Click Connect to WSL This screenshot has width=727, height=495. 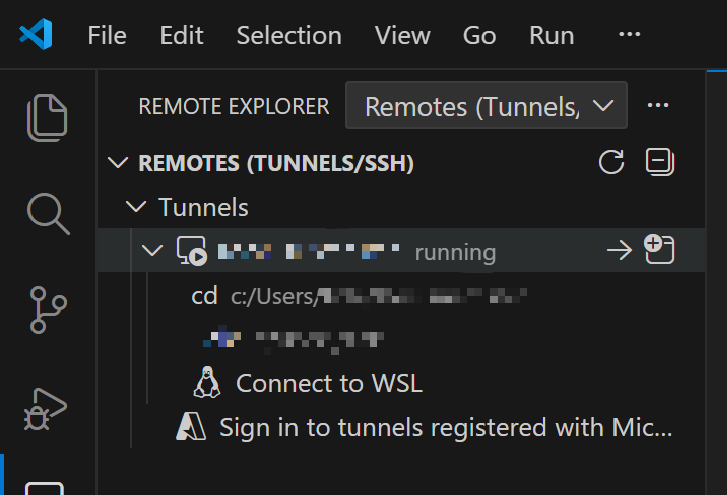tap(328, 383)
